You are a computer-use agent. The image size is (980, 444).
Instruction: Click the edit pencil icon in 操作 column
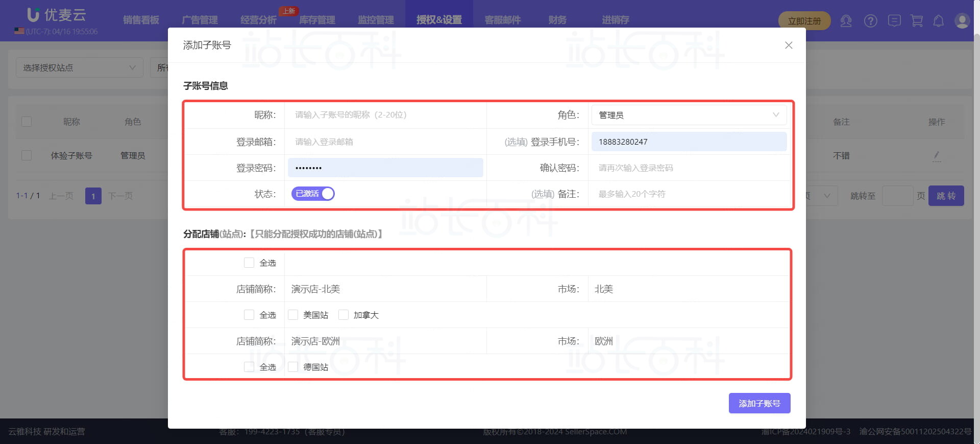pos(936,155)
